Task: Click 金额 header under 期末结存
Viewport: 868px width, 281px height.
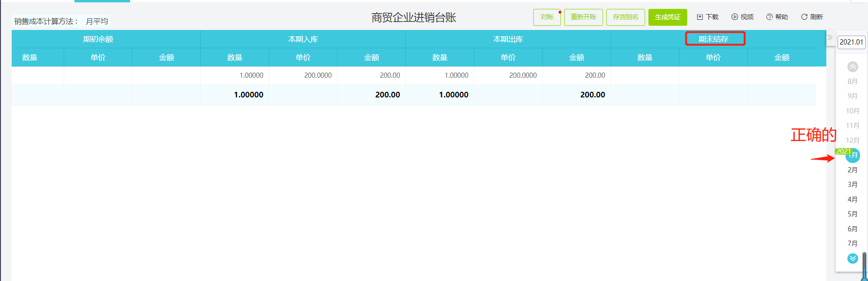Action: click(x=781, y=57)
